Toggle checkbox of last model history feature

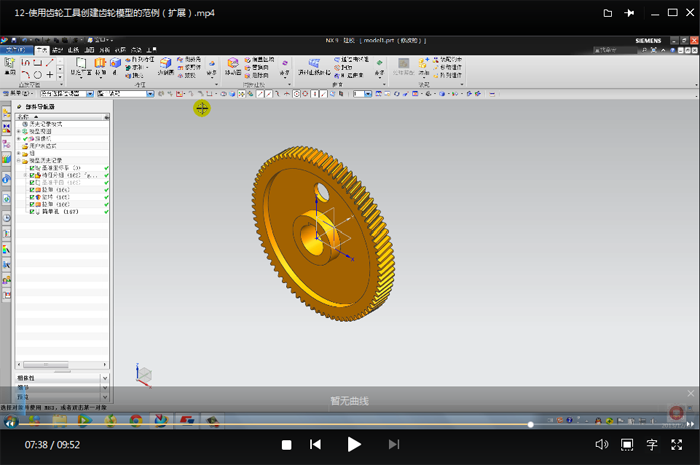(33, 211)
